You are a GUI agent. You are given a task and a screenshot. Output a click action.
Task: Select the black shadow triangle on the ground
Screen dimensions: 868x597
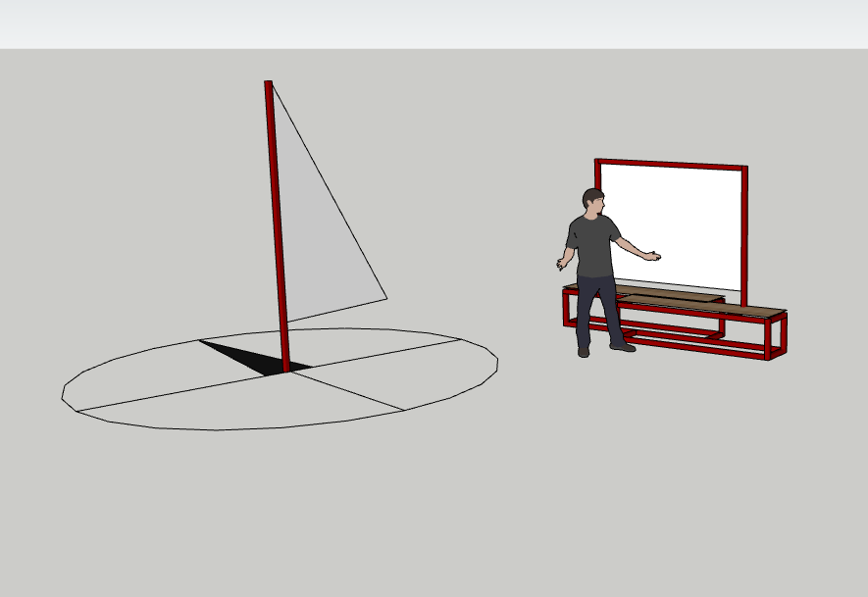(255, 358)
